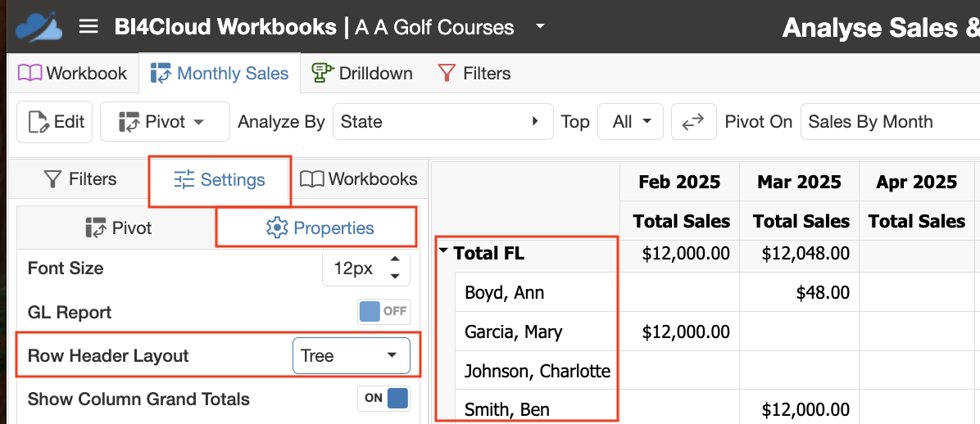Image resolution: width=980 pixels, height=424 pixels.
Task: Click the swap rows and columns arrows button
Action: [x=693, y=122]
